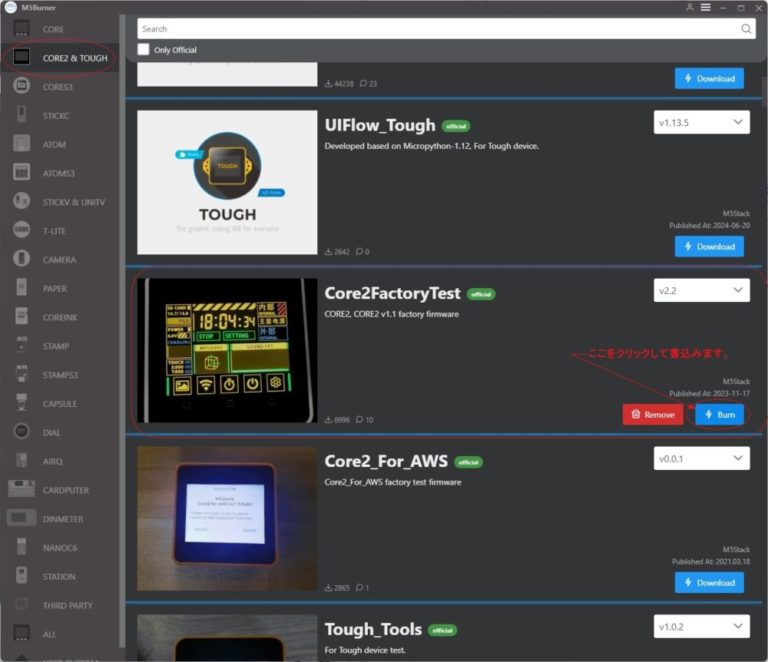Open the v0.0.1 version dropdown for Core2_For_AWS
This screenshot has width=768, height=662.
[x=701, y=458]
